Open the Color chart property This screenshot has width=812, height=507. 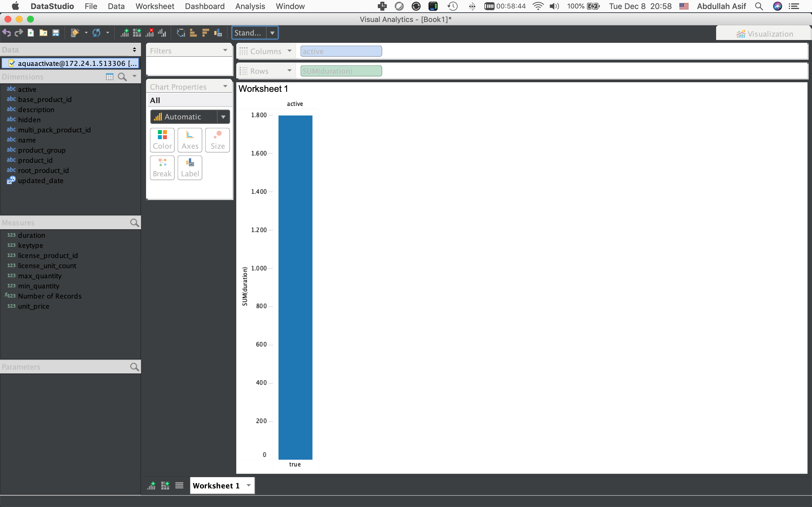(162, 140)
